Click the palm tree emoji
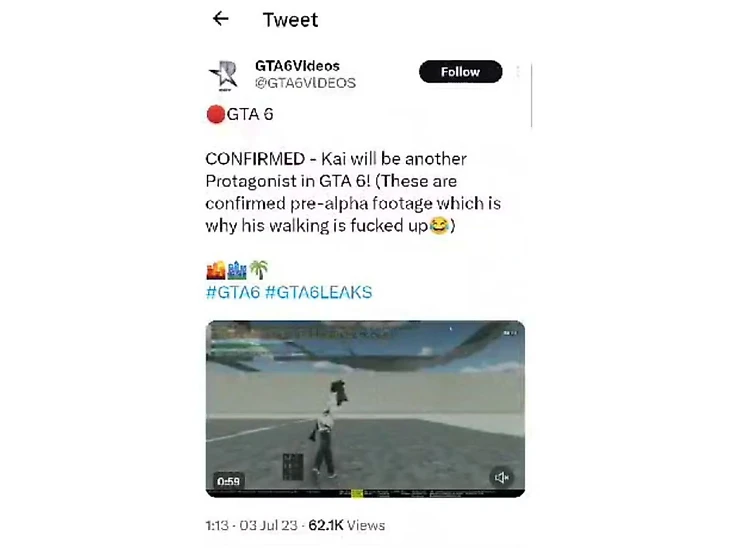Viewport: 730px width, 548px height. 259,270
